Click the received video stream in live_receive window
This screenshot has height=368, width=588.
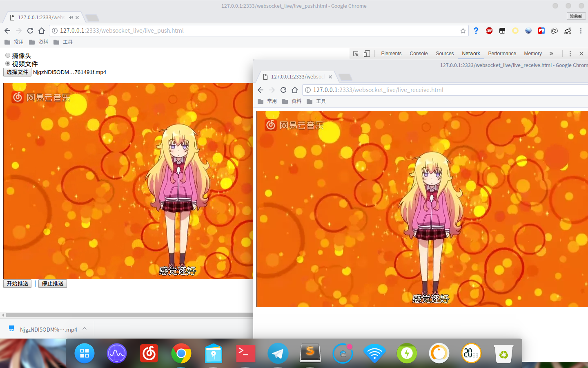click(x=422, y=209)
